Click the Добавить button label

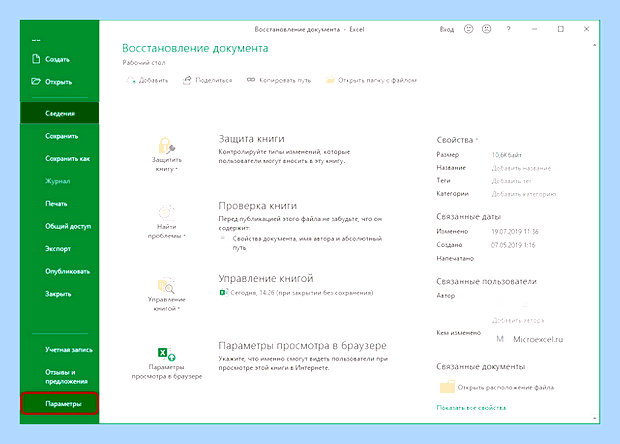(153, 80)
